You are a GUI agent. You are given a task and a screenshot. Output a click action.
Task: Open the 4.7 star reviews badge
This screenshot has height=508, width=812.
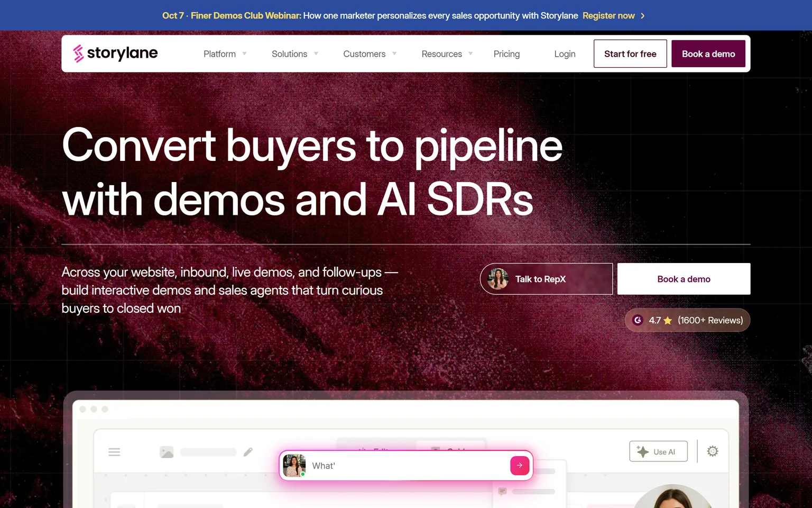click(687, 320)
